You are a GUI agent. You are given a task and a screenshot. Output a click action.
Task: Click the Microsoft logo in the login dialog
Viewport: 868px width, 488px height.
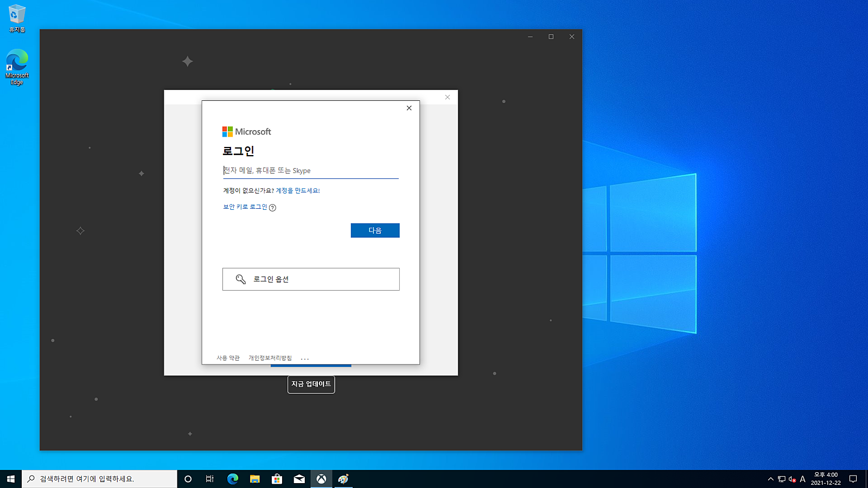247,132
